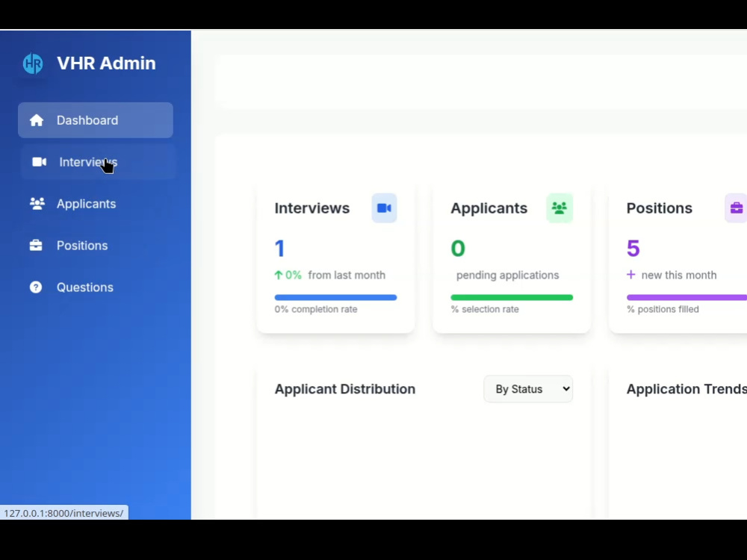The width and height of the screenshot is (747, 560).
Task: Click the Positions briefcase icon in sidebar
Action: point(36,245)
